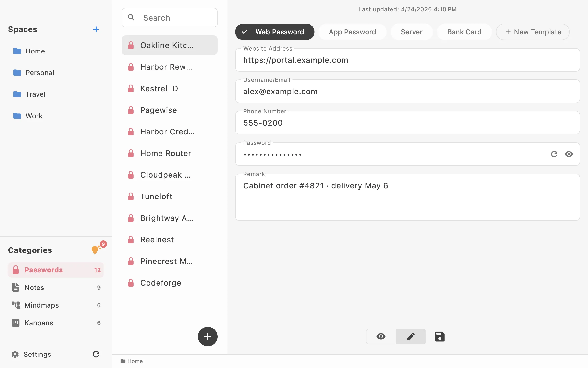
Task: Open the Codeforge entry
Action: (x=170, y=283)
